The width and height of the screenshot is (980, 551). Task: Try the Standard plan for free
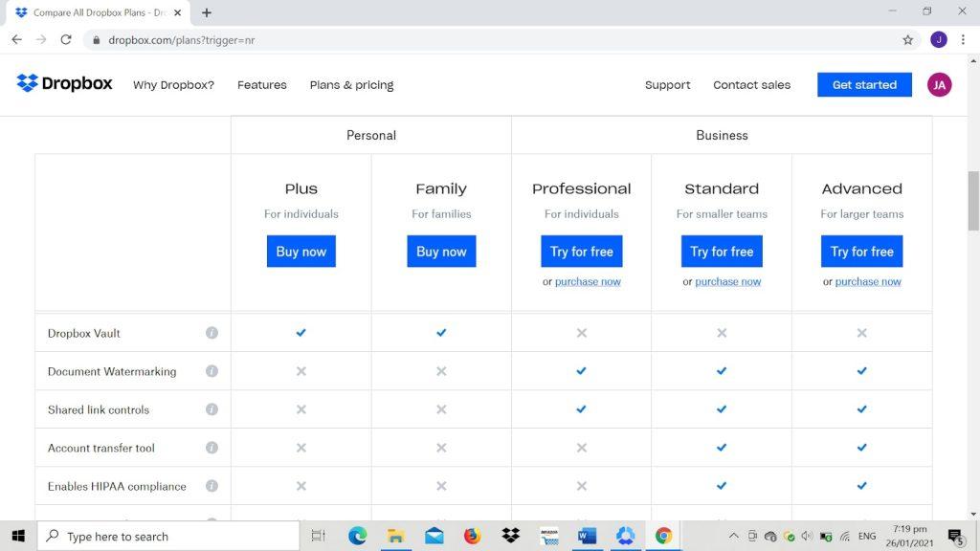[x=722, y=252]
